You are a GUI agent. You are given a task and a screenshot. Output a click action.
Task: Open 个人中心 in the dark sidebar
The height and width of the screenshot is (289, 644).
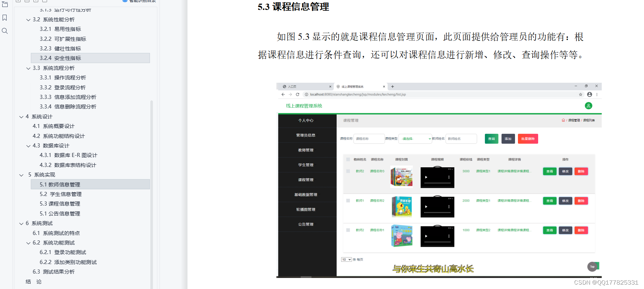(307, 121)
